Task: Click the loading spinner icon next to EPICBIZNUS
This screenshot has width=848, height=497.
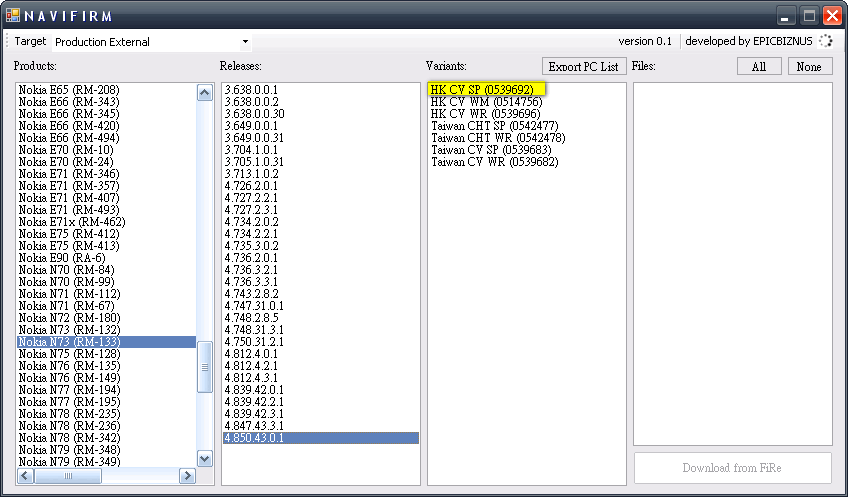Action: click(x=825, y=41)
